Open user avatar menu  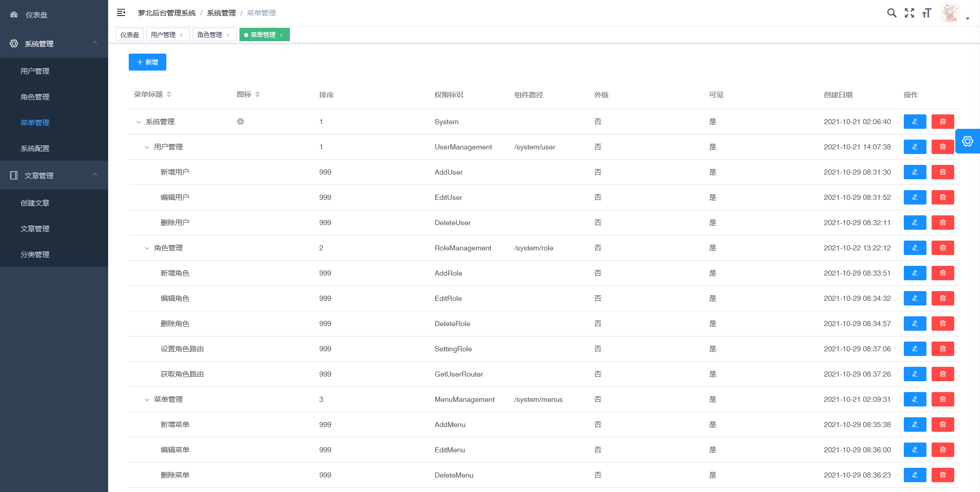point(950,13)
